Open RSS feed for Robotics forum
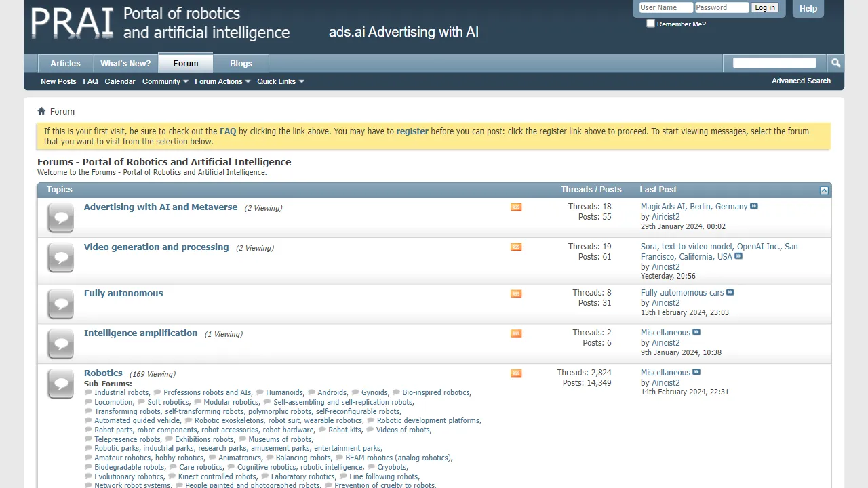 coord(516,373)
